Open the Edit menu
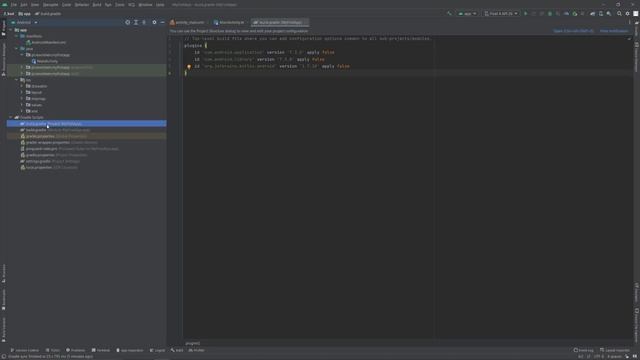This screenshot has height=360, width=640. [24, 5]
